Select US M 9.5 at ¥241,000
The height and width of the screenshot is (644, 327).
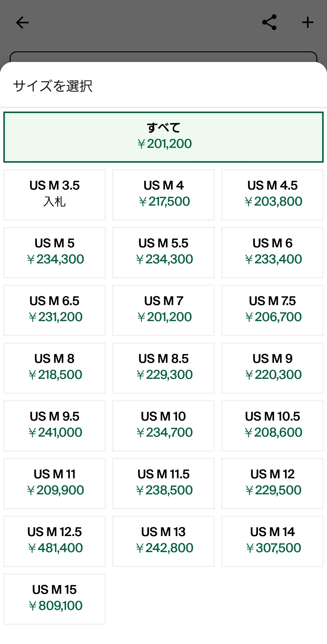tap(54, 426)
